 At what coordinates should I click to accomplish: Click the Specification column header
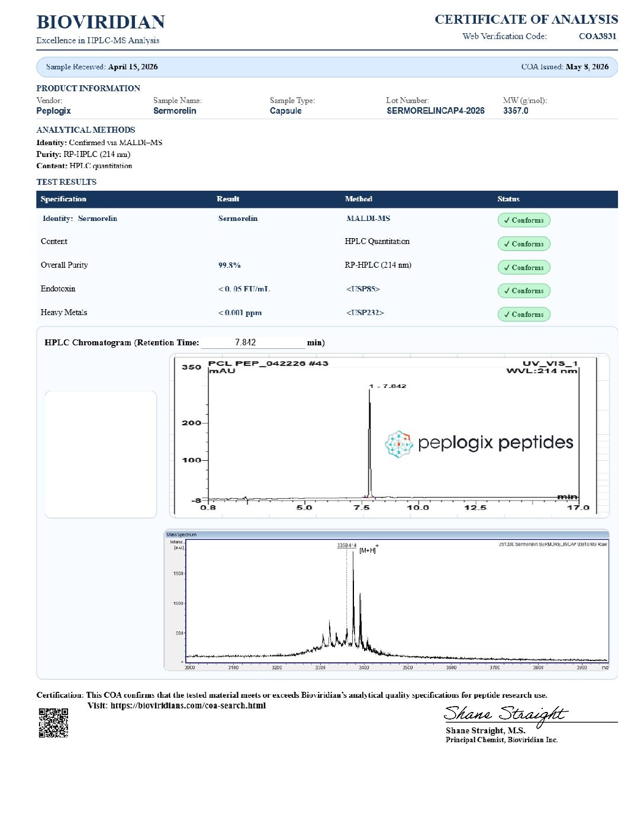tap(63, 199)
